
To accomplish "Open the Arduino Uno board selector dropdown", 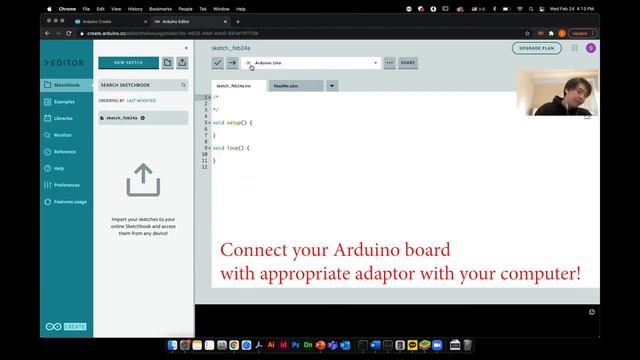I will click(311, 63).
